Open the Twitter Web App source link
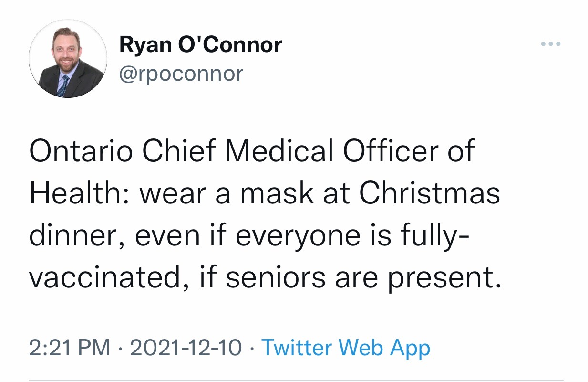The image size is (588, 382). pos(346,347)
